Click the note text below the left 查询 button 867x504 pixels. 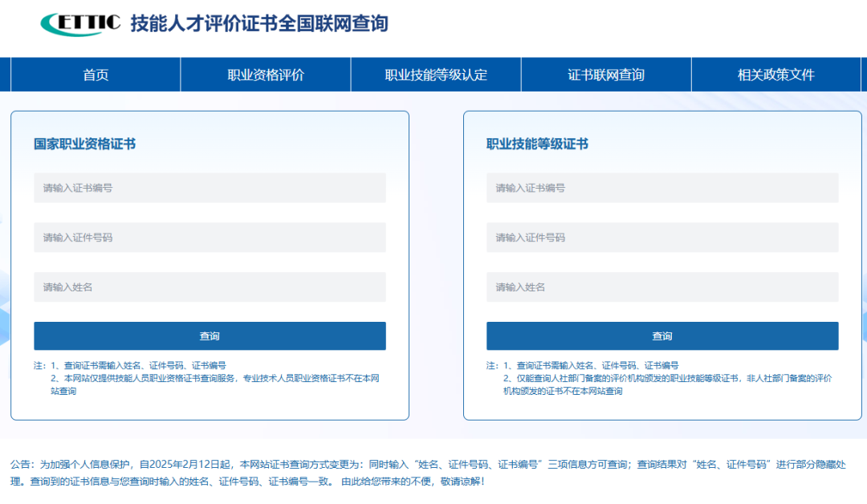[x=209, y=378]
